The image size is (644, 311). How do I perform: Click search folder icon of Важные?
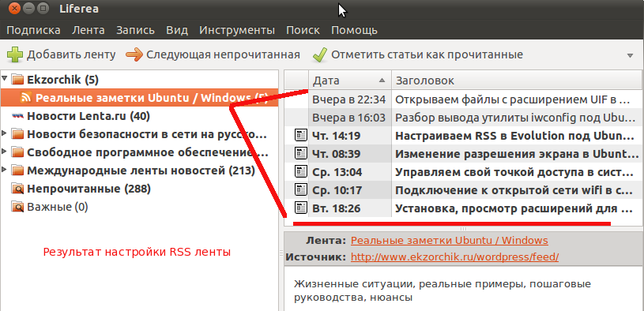click(x=17, y=207)
